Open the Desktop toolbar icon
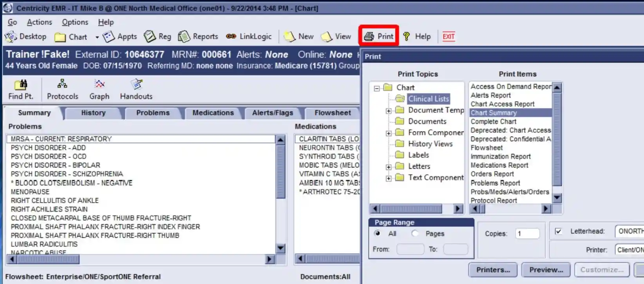 (x=11, y=37)
